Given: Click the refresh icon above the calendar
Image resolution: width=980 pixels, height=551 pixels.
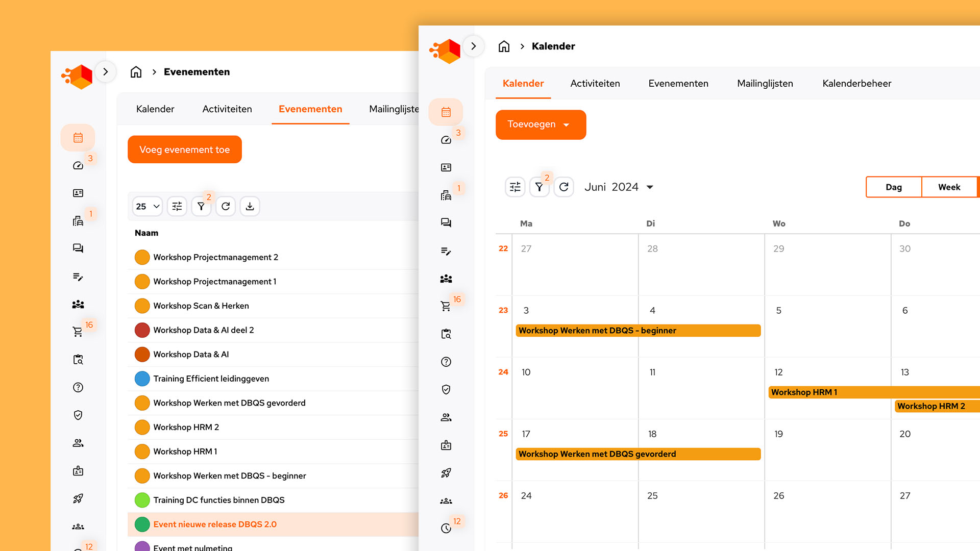Looking at the screenshot, I should tap(563, 187).
